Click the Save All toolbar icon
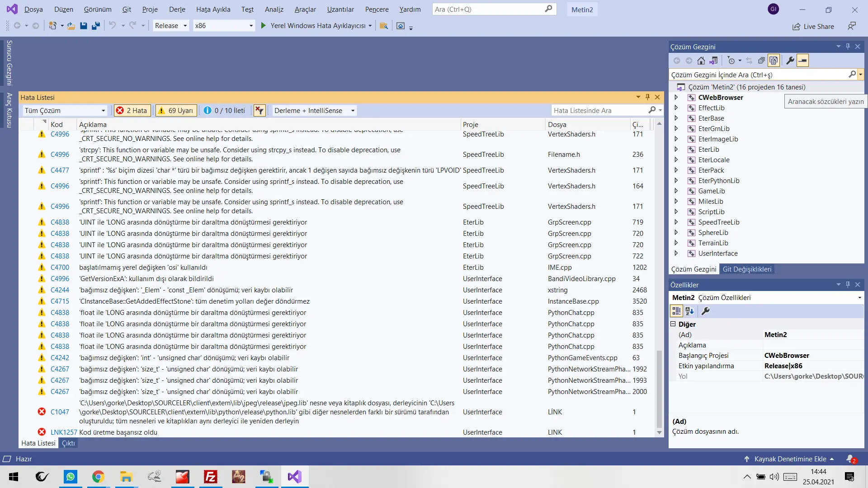The height and width of the screenshot is (488, 868). click(x=95, y=26)
